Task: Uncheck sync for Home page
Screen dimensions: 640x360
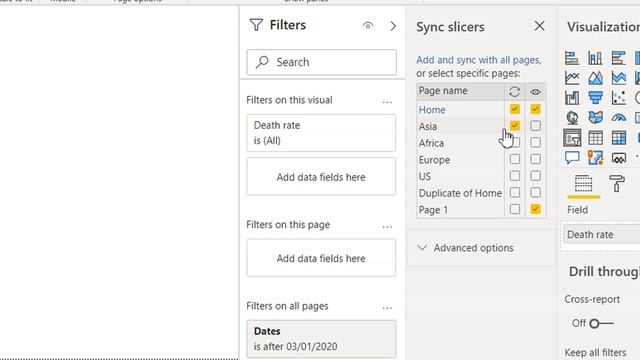Action: point(514,109)
